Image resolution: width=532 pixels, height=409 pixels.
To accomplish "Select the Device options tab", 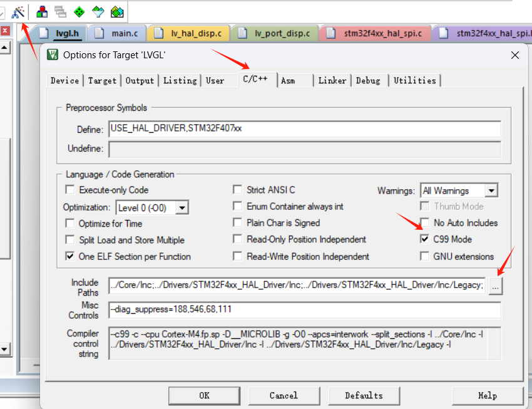I will pos(64,81).
